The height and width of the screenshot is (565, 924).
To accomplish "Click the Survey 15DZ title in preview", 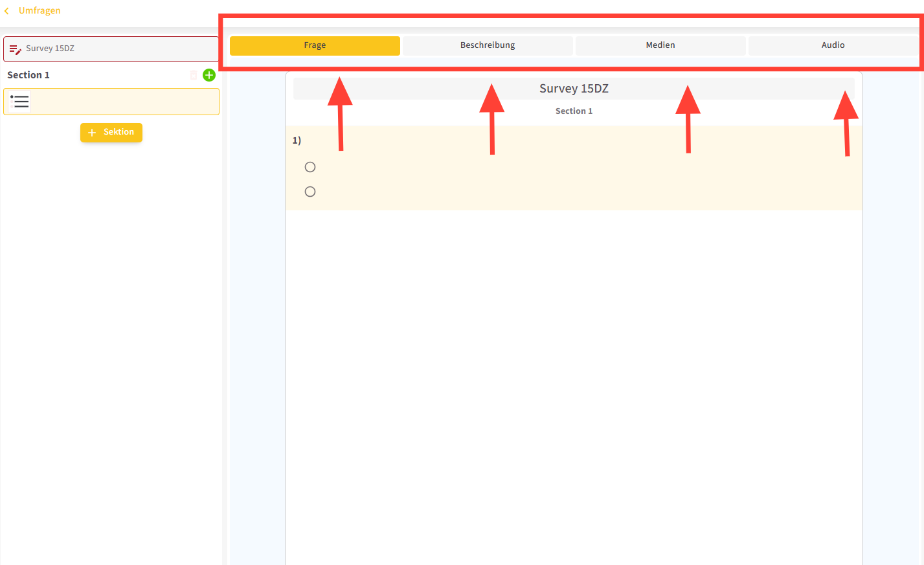I will coord(574,89).
